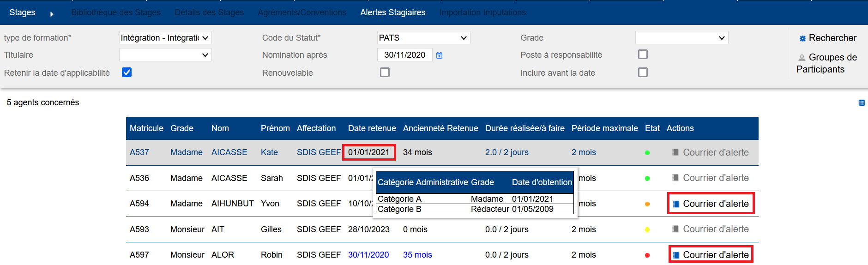868x265 pixels.
Task: Check the Poste à responsabilité box
Action: click(x=643, y=54)
